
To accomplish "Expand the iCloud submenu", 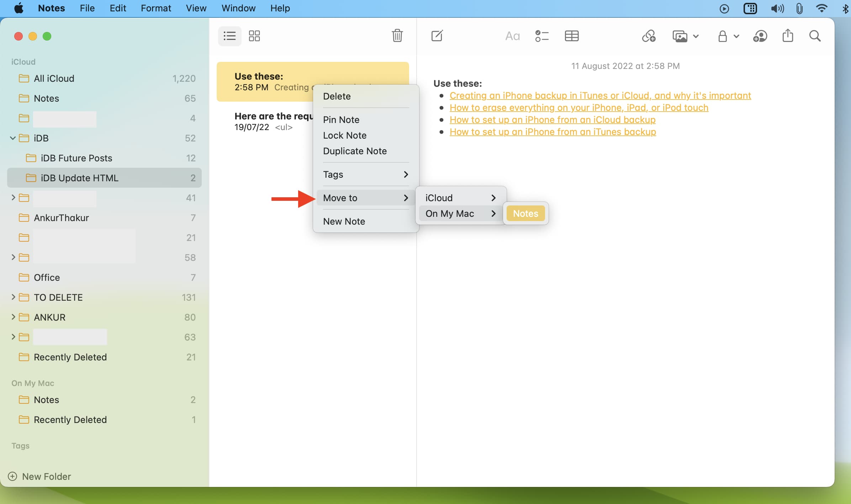I will [x=461, y=198].
